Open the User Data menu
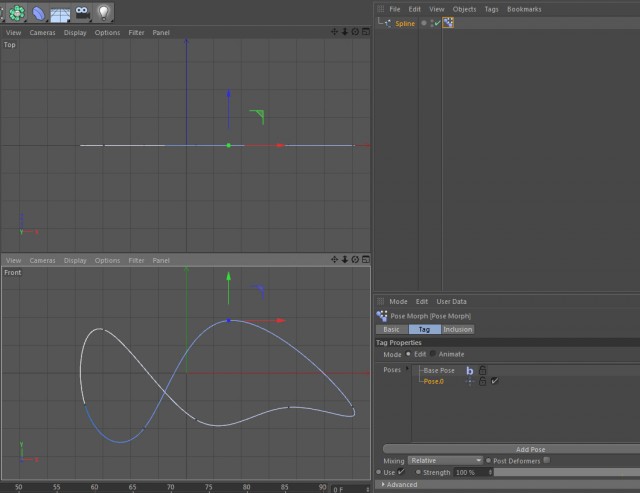This screenshot has width=640, height=493. point(451,302)
